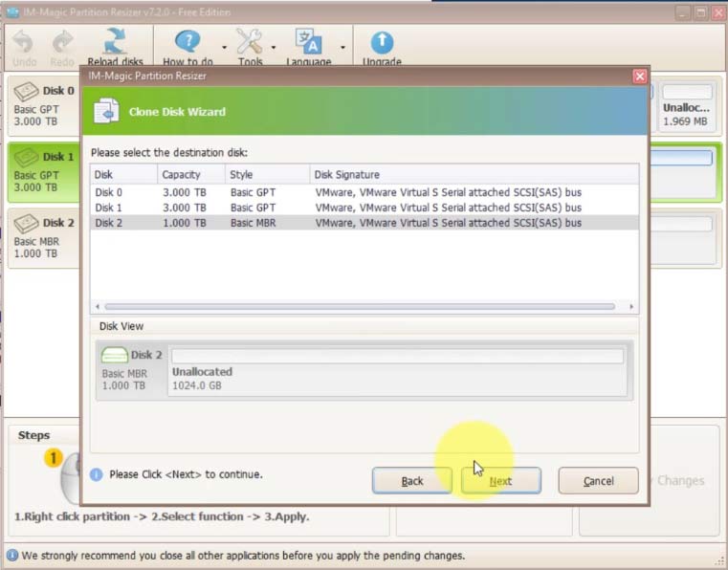Screen dimensions: 728x570
Task: Click info icon beside Please Click Next
Action: point(96,474)
